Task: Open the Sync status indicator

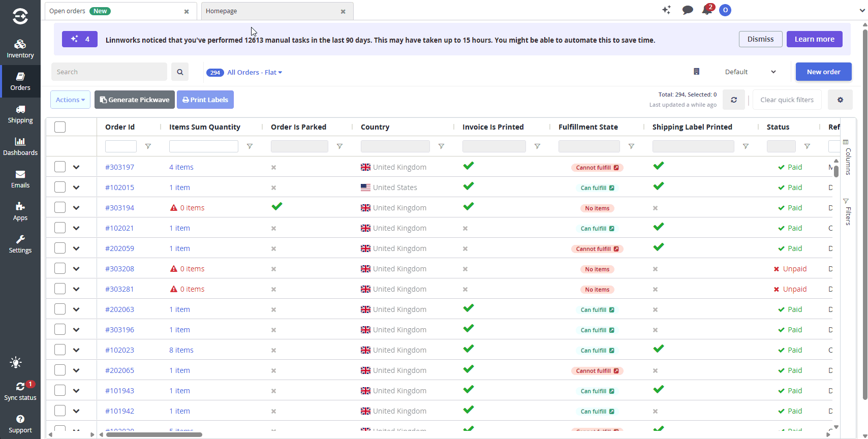Action: [x=20, y=391]
